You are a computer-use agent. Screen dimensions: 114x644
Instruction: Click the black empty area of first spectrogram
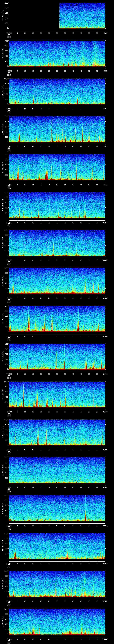[34, 16]
